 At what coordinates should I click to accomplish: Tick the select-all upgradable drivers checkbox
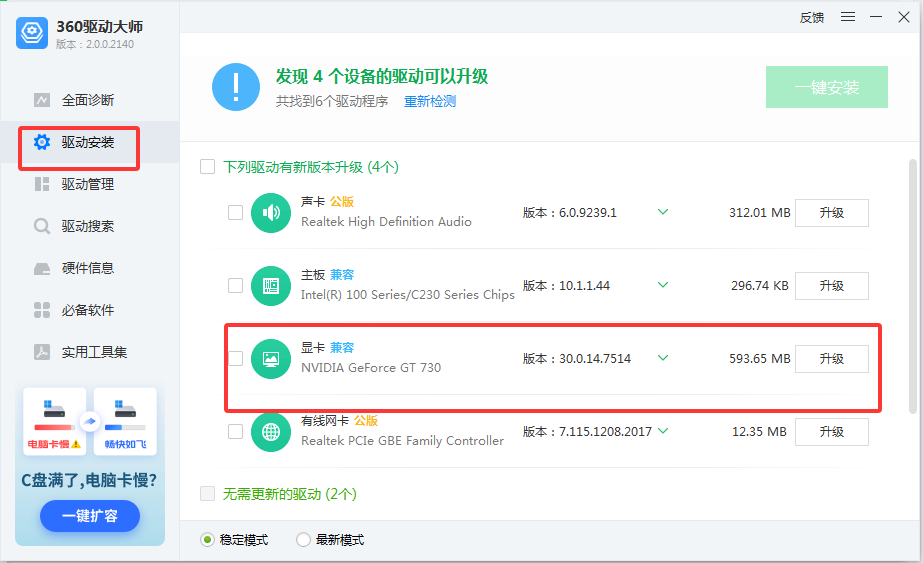[208, 167]
